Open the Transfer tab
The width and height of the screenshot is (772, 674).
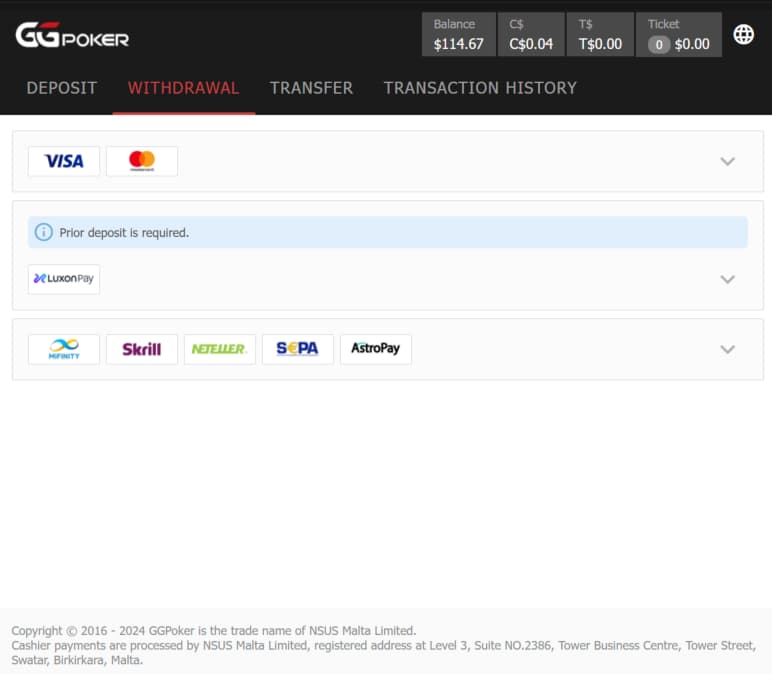[311, 88]
